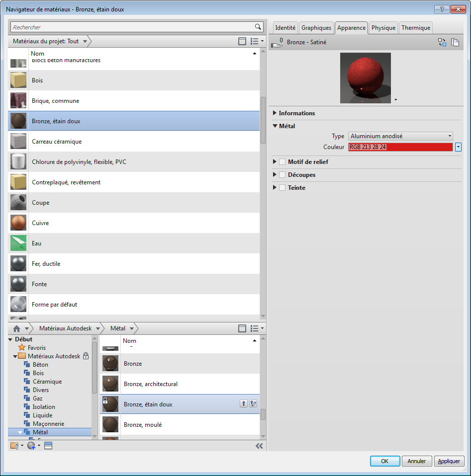Click the duplicate asset icon
471x476 pixels.
[x=455, y=42]
